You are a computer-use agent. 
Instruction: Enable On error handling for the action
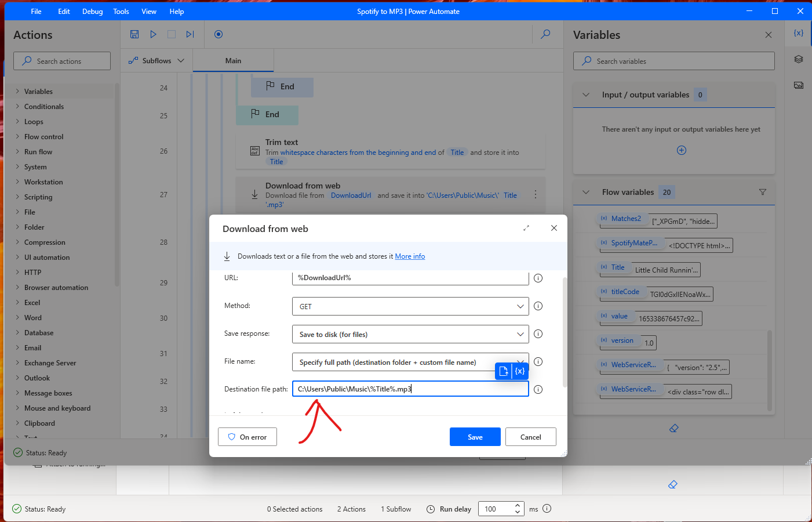pos(247,437)
